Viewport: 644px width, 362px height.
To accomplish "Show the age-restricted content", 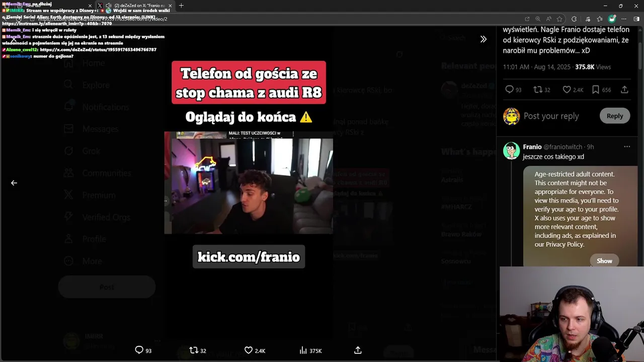I will tap(604, 260).
